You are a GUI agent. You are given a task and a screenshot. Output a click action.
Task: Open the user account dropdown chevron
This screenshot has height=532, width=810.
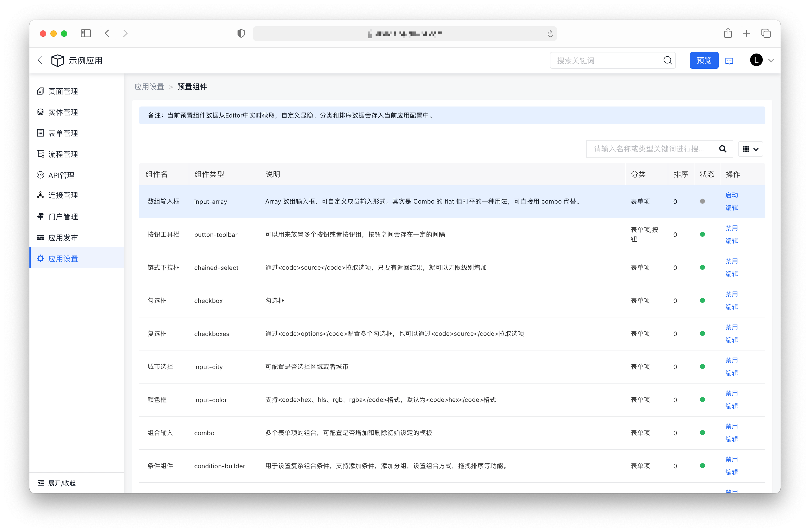[x=771, y=61]
